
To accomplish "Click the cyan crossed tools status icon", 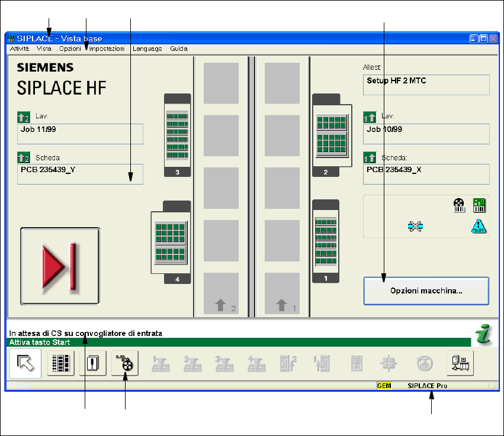I will click(415, 227).
